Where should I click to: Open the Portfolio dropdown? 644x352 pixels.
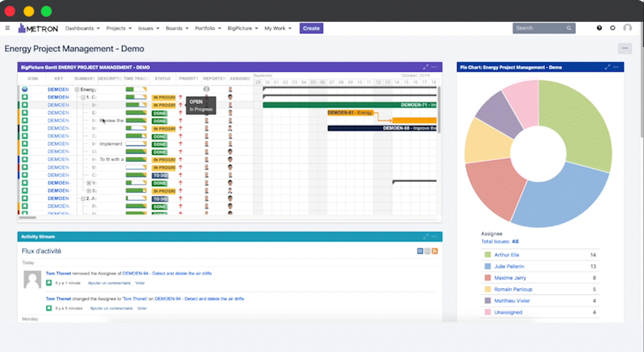208,28
